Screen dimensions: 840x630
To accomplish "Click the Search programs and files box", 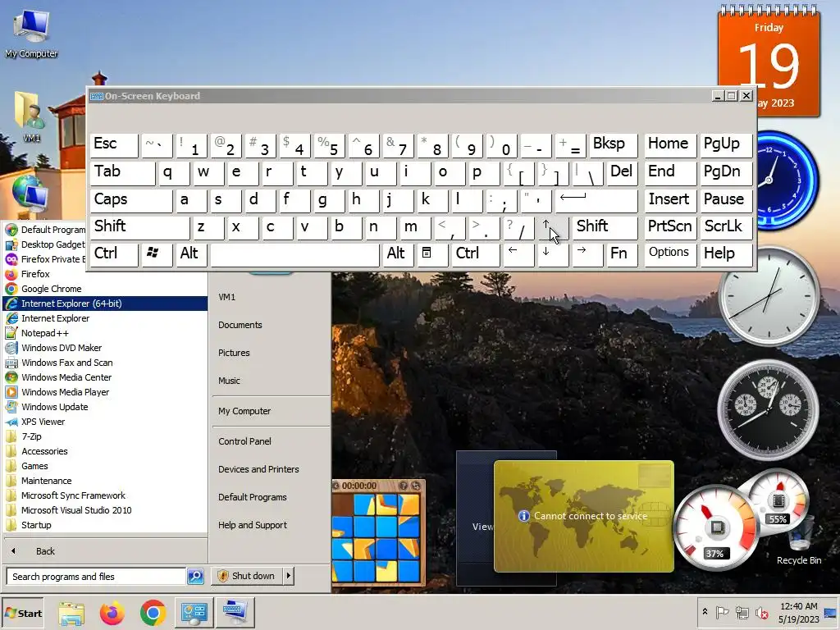I will click(x=97, y=577).
